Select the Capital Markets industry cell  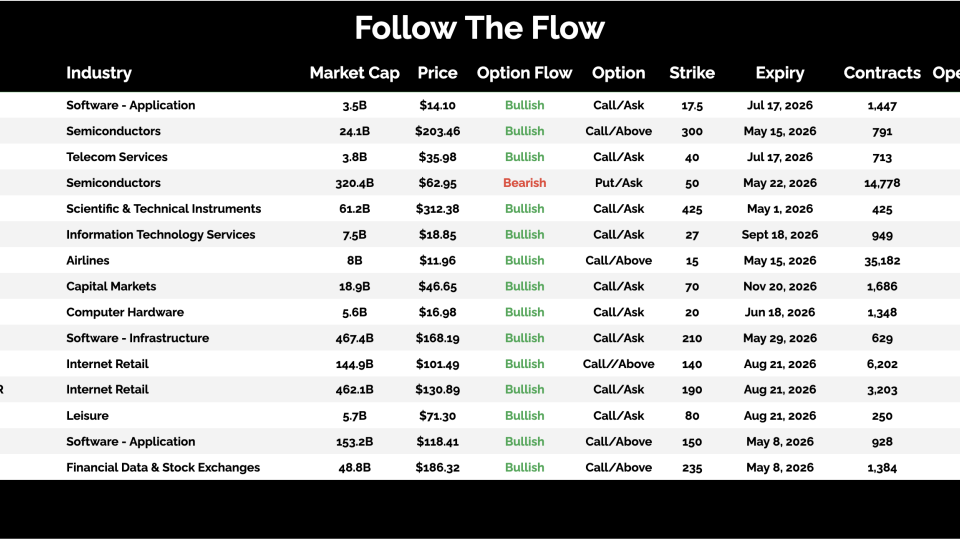pyautogui.click(x=111, y=286)
